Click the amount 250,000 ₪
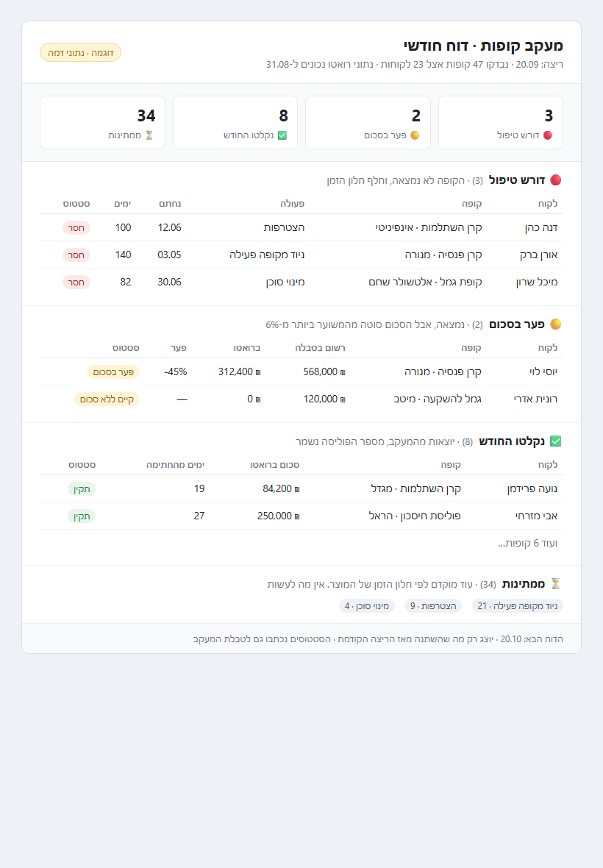This screenshot has height=868, width=603. tap(278, 516)
